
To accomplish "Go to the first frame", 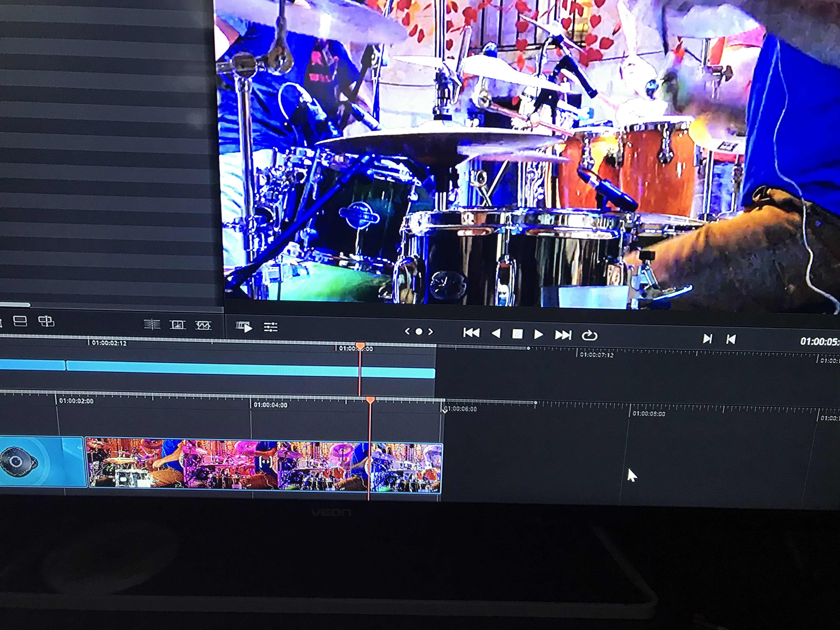I will [x=471, y=333].
